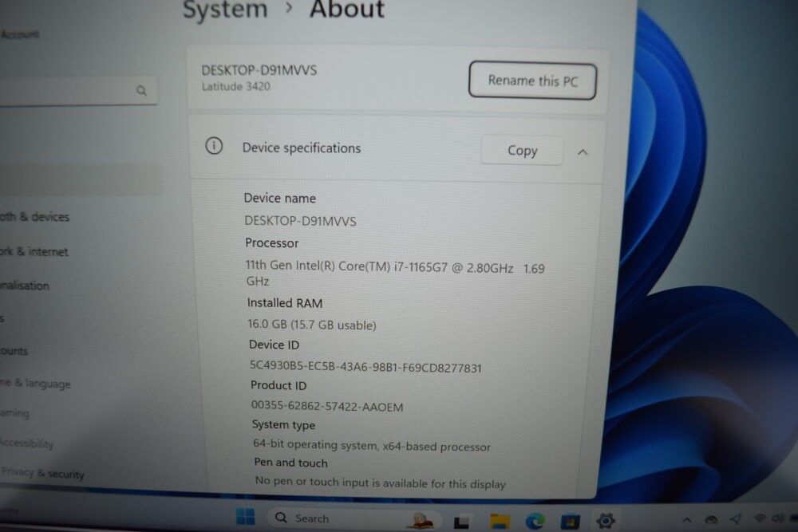Image resolution: width=798 pixels, height=532 pixels.
Task: Click the About page title
Action: [x=347, y=9]
